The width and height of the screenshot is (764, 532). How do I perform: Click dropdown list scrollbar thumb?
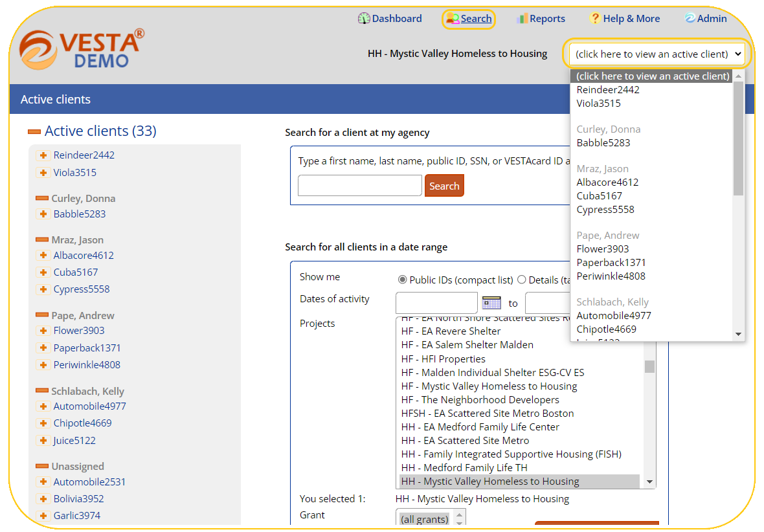point(738,138)
